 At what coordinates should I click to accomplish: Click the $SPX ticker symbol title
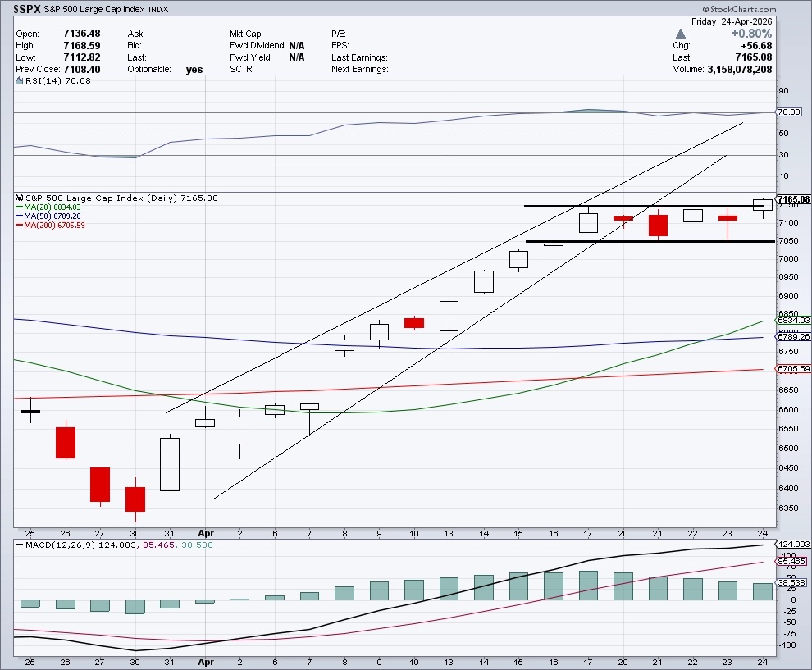[x=26, y=9]
